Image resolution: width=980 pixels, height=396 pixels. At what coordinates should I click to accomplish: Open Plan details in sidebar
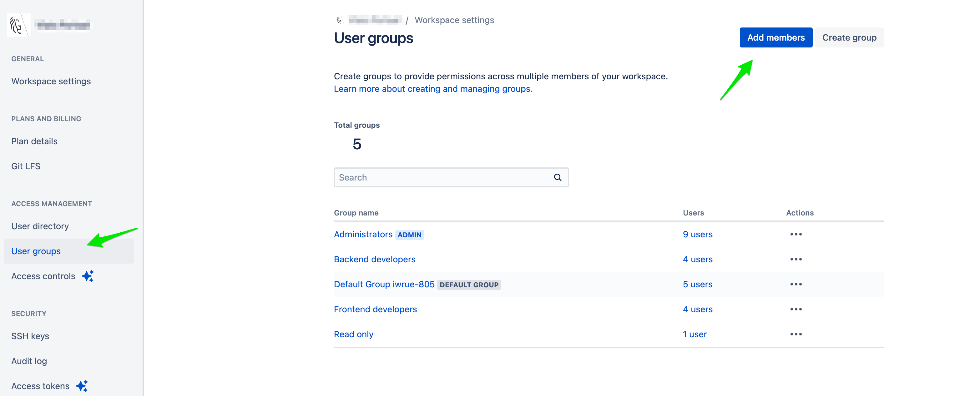34,141
